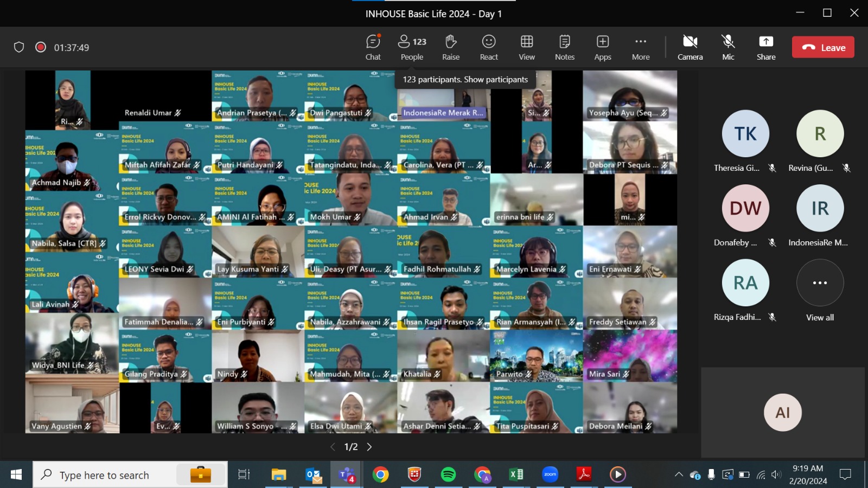Click the red recording indicator

(41, 47)
